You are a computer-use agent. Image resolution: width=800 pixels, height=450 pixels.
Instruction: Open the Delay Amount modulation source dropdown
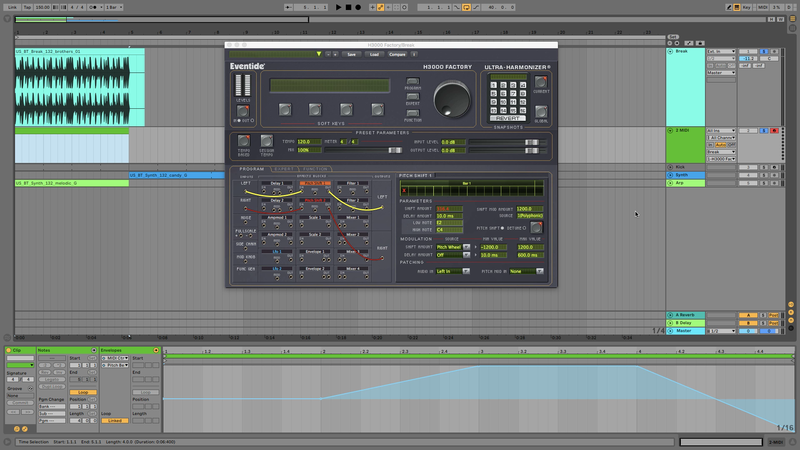coord(466,255)
